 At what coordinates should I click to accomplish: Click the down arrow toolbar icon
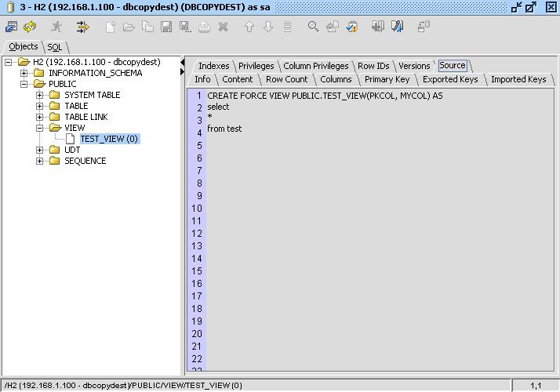pyautogui.click(x=268, y=27)
